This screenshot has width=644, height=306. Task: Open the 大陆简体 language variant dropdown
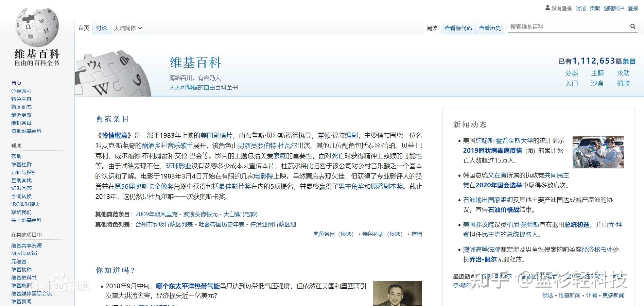point(128,28)
